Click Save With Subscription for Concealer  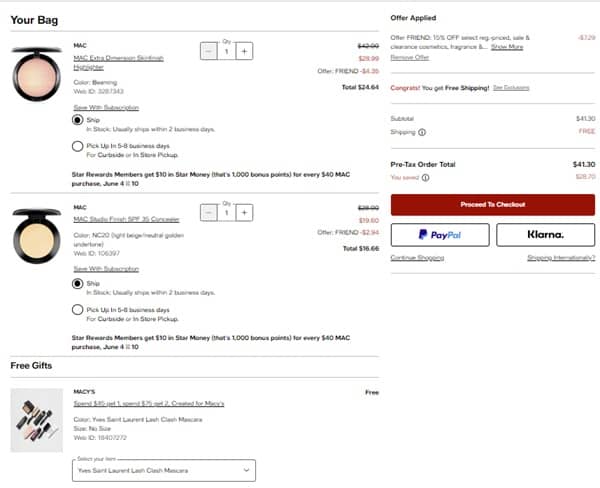106,269
